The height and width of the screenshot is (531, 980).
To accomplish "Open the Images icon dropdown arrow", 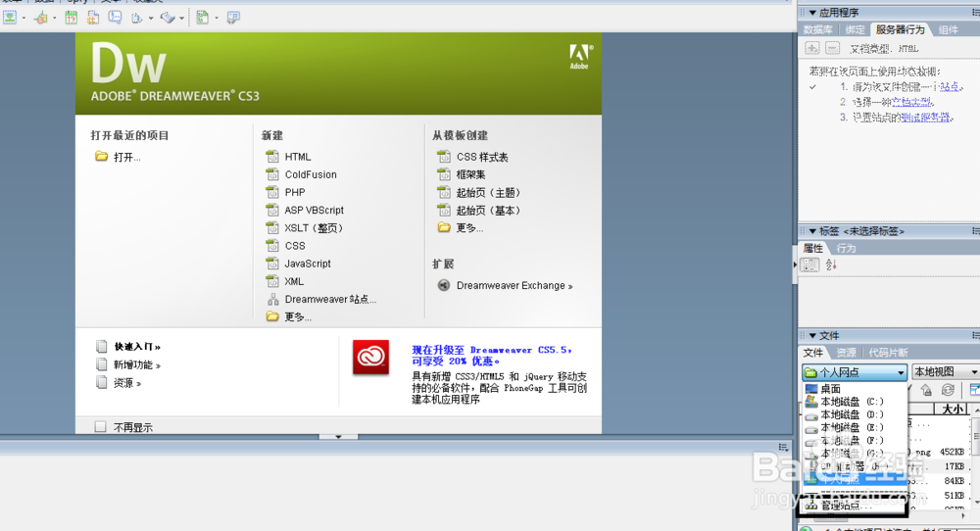I will (24, 18).
